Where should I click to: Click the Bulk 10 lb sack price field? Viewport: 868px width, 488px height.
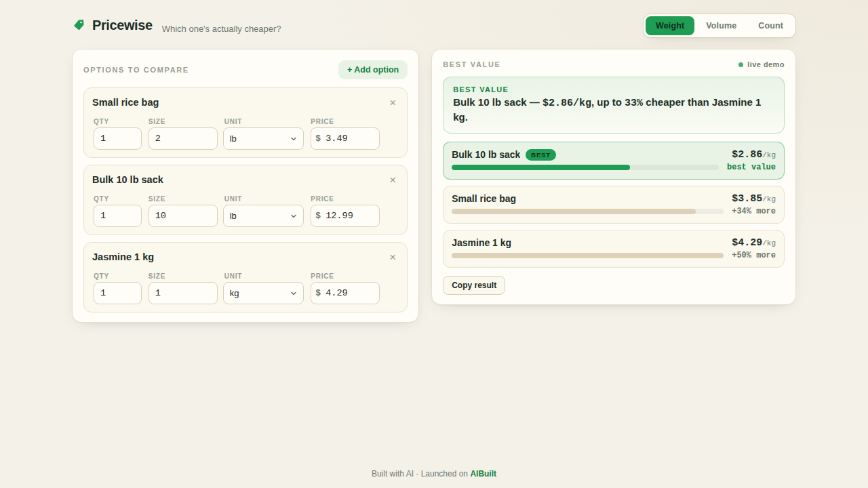[x=345, y=216]
